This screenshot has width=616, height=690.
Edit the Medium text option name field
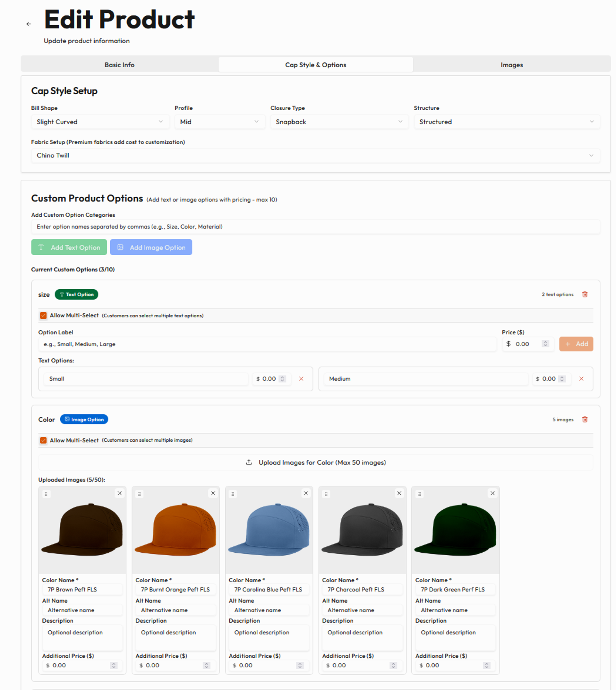(x=426, y=379)
